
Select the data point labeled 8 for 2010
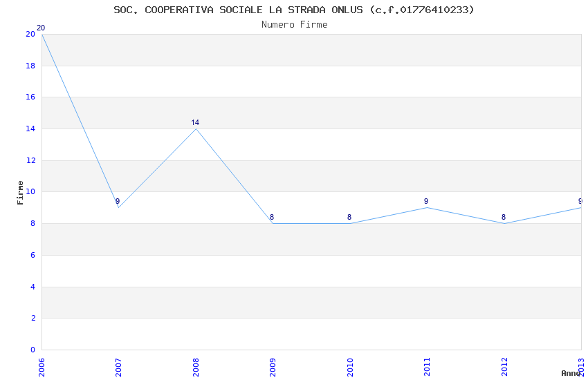pos(349,217)
